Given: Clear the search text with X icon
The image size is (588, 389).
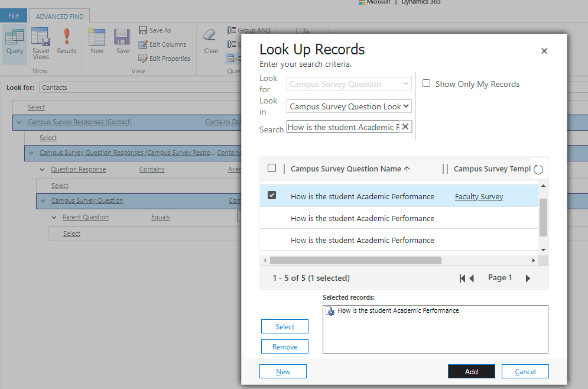Looking at the screenshot, I should (x=405, y=127).
